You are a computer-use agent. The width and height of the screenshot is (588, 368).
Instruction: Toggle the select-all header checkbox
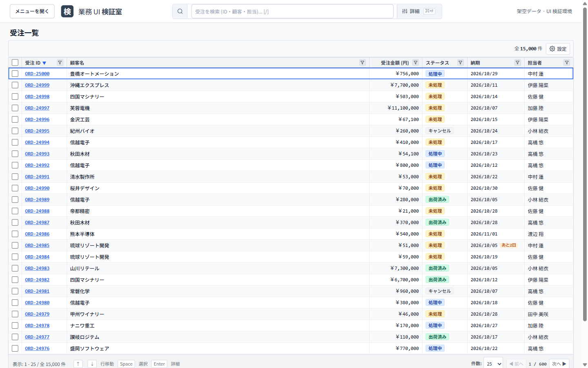[15, 63]
